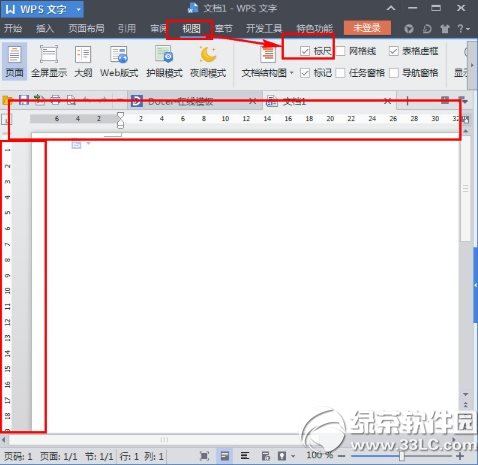This screenshot has height=465, width=478.
Task: Click the 页面 page view icon
Action: [14, 62]
